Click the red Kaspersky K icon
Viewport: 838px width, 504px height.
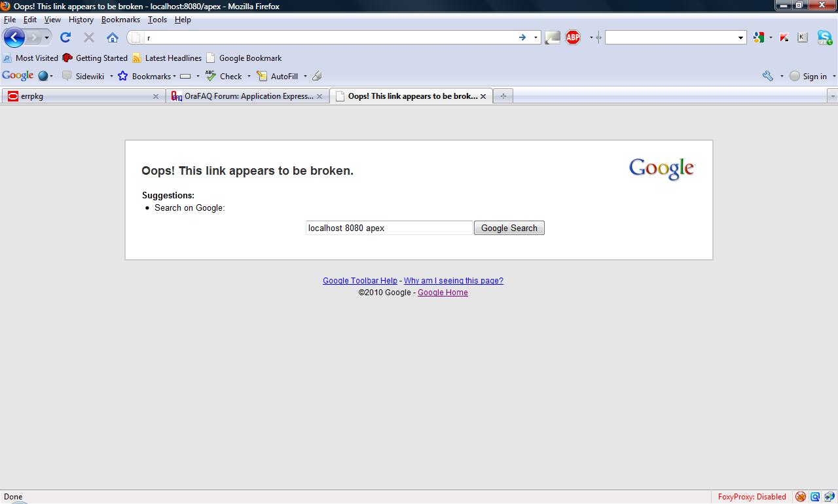tap(784, 38)
